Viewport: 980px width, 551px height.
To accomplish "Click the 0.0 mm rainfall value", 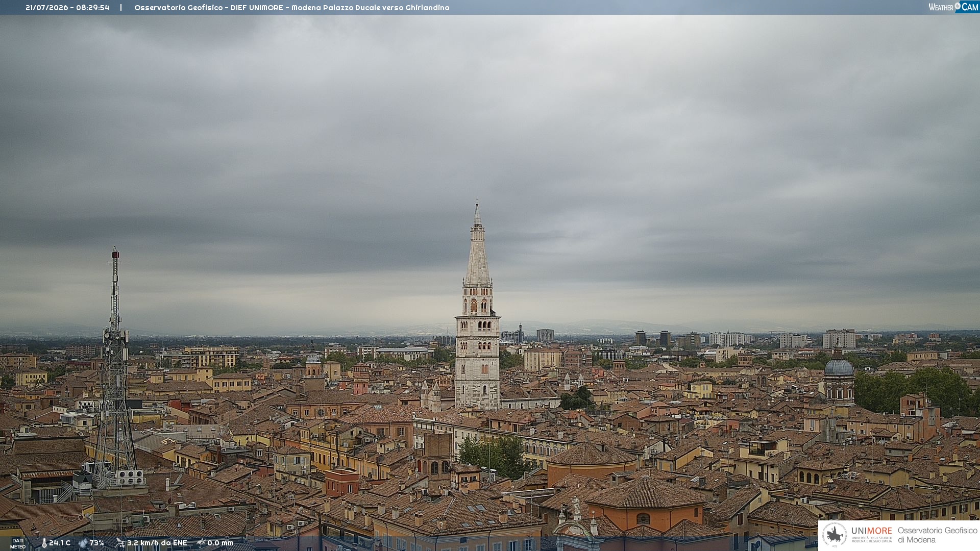I will click(x=220, y=543).
